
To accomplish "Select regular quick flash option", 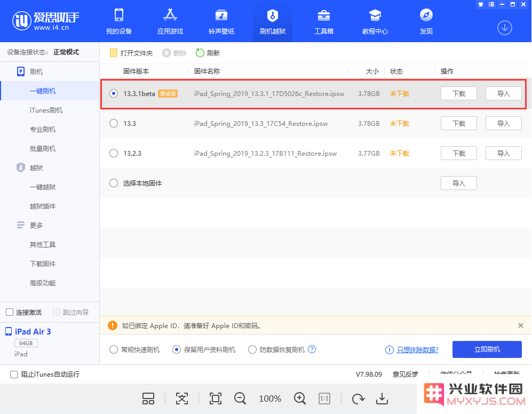I will 114,349.
